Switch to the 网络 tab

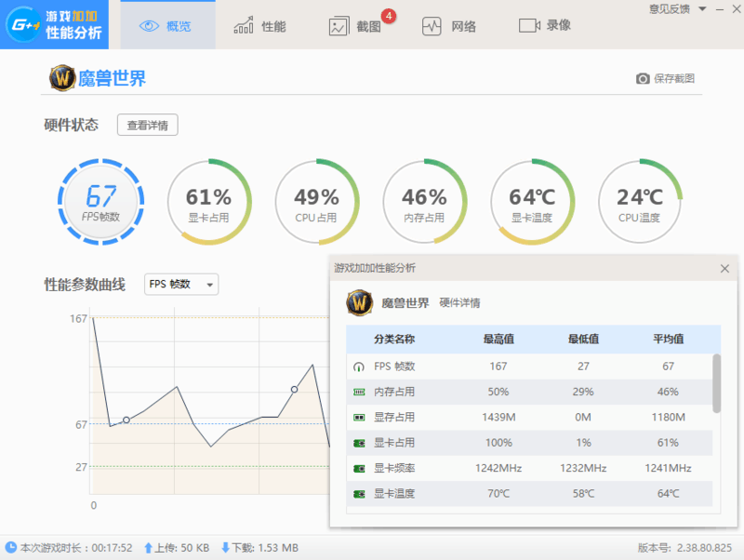point(451,25)
